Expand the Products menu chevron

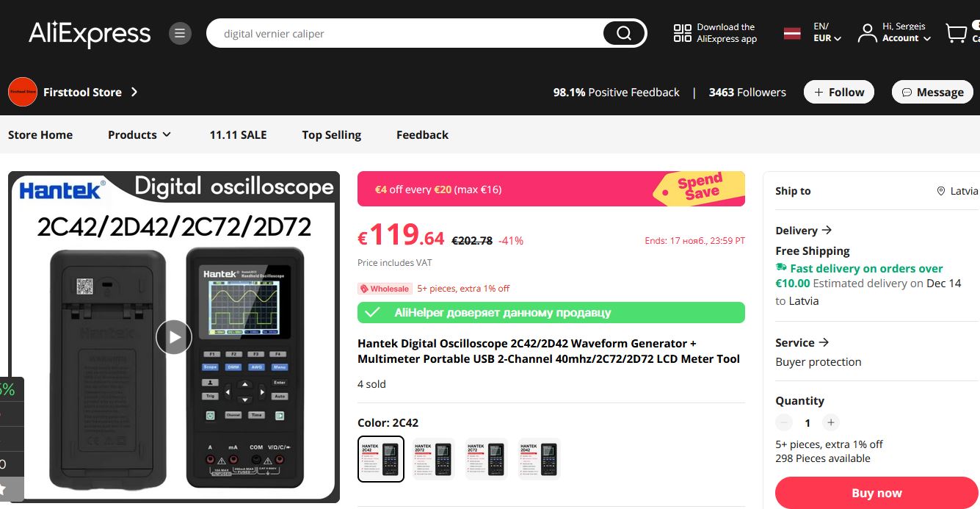point(167,134)
